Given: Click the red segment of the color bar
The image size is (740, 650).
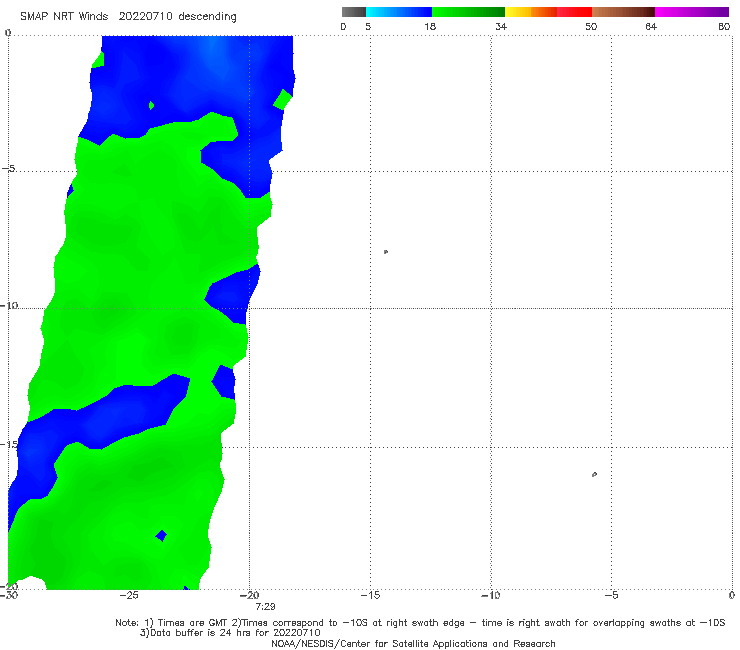Looking at the screenshot, I should [x=574, y=12].
